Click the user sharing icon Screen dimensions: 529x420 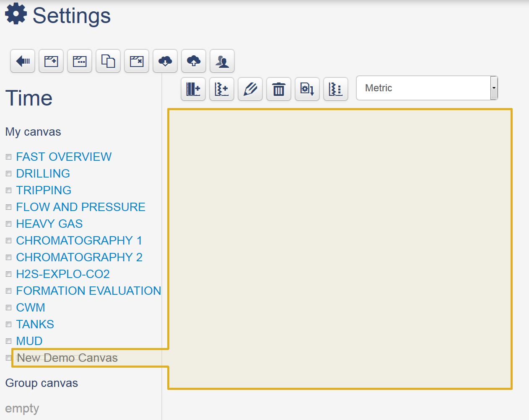(x=222, y=61)
